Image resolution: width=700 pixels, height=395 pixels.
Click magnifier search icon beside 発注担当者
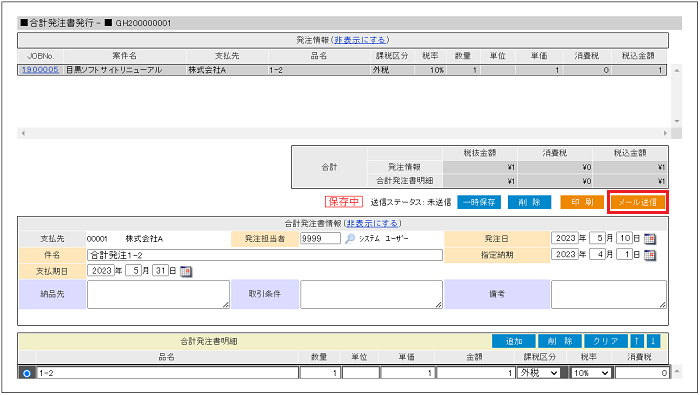350,239
